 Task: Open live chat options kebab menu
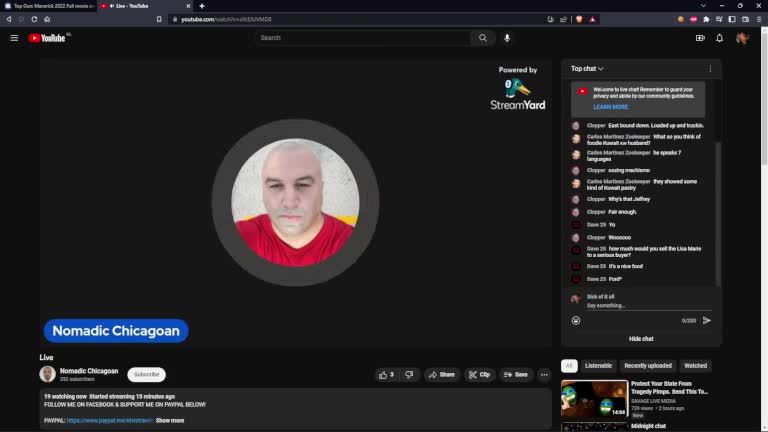point(710,69)
